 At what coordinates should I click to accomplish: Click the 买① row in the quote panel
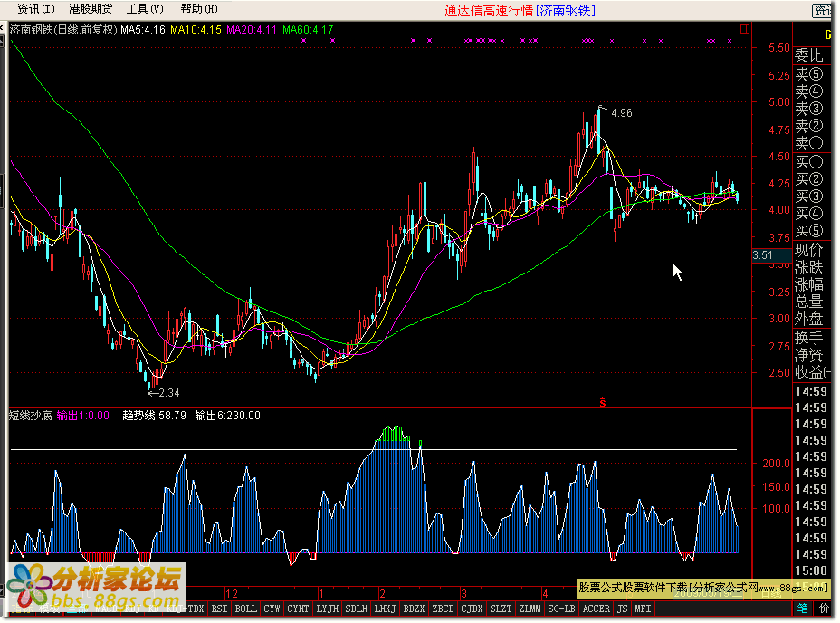[809, 162]
